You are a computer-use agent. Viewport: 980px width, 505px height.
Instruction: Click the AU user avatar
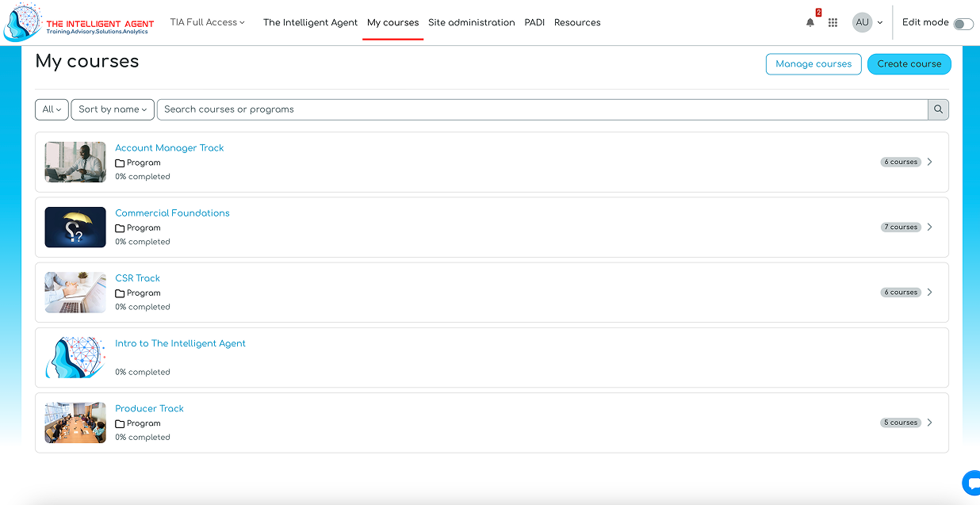pos(862,22)
